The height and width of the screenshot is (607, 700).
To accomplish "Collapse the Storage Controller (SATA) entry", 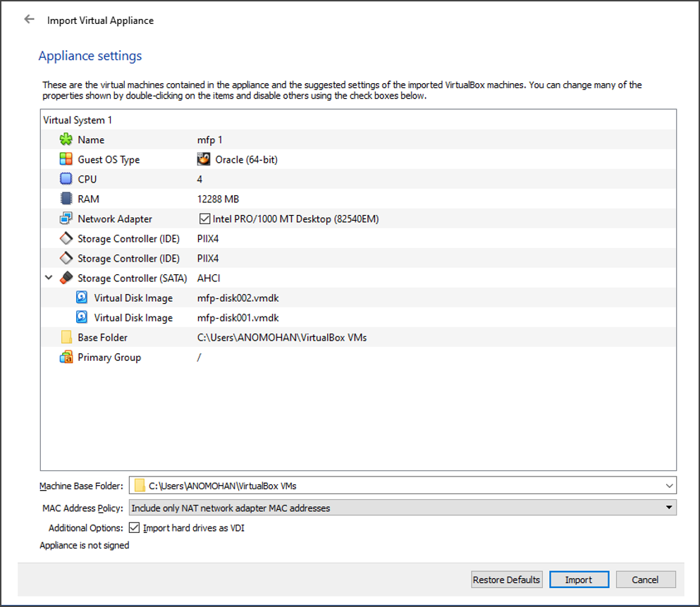I will 49,277.
